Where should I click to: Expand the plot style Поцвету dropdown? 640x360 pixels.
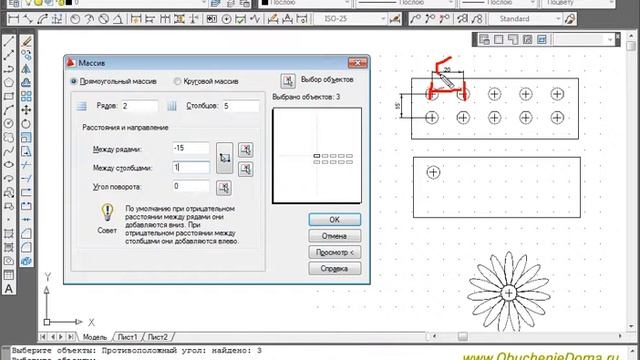611,3
